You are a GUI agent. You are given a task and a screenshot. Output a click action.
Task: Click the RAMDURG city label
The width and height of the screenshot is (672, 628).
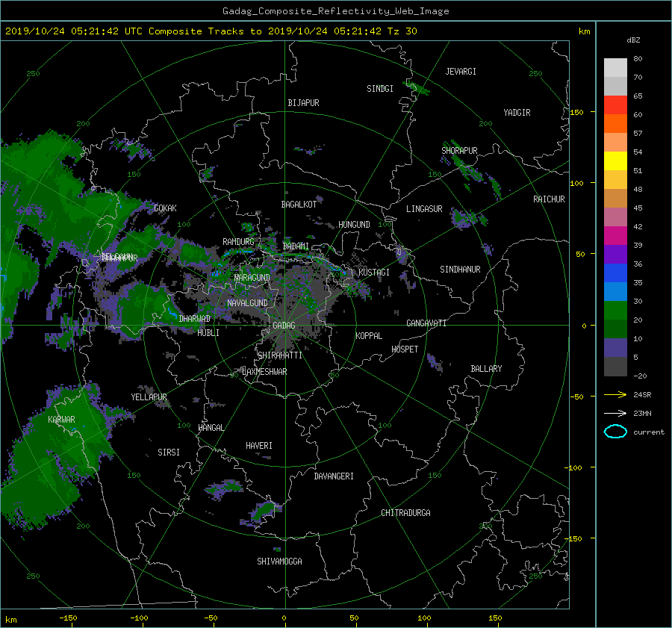238,242
